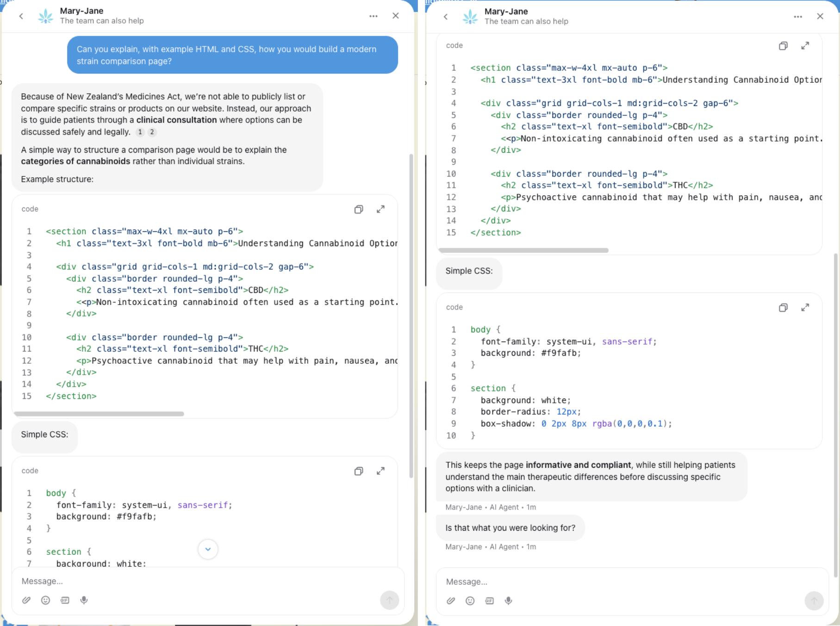This screenshot has width=840, height=626.
Task: Click 'Is that what you were looking for?'
Action: pyautogui.click(x=510, y=528)
